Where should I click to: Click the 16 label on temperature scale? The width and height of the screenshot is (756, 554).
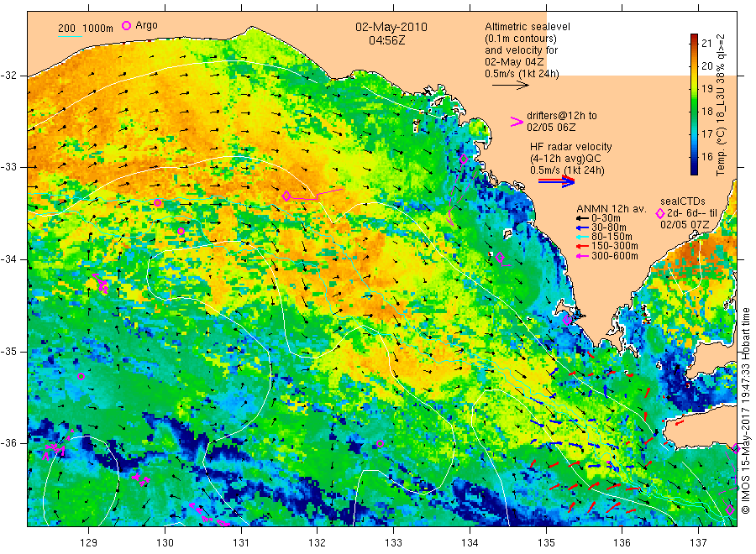click(706, 157)
